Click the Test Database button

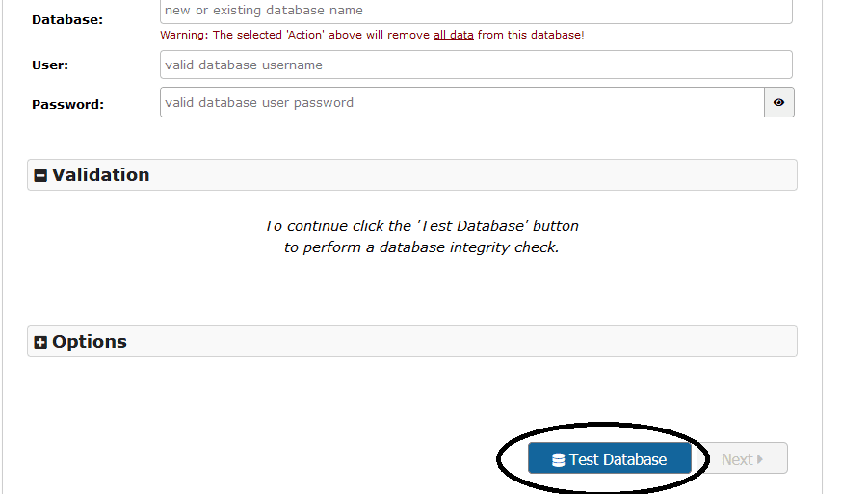pos(610,459)
